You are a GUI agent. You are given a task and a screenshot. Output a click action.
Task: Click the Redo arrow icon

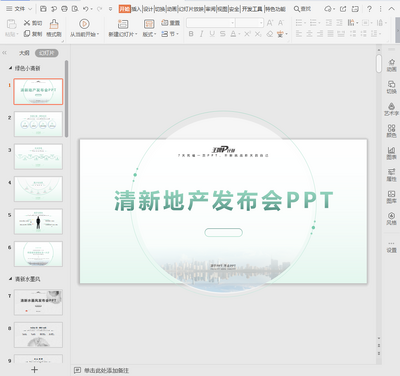point(99,9)
